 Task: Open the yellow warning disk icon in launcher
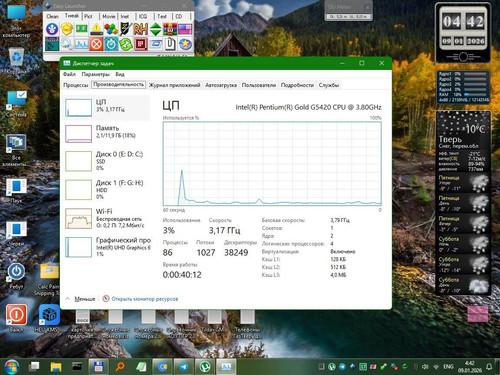pos(96,30)
